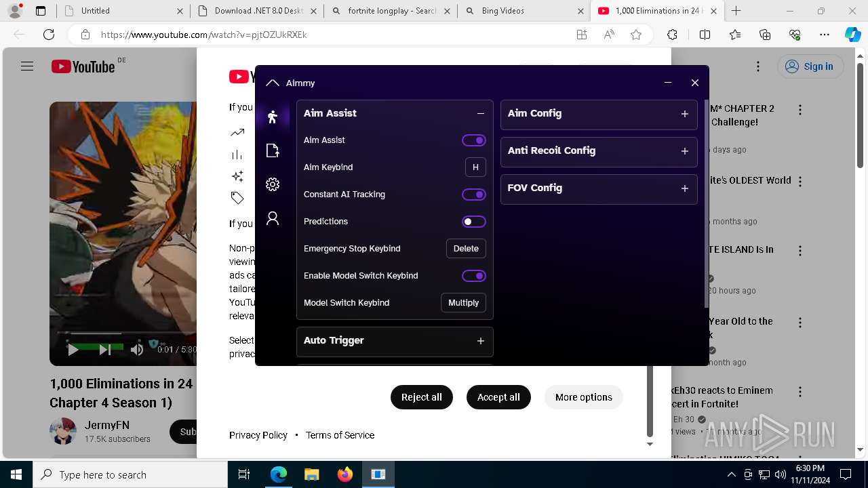
Task: Open the Terms of Service link
Action: (340, 435)
